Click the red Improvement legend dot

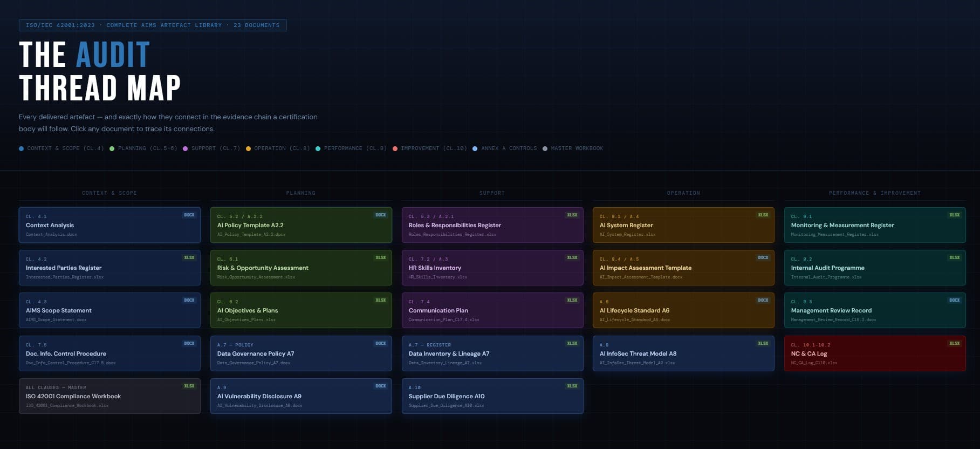coord(395,148)
